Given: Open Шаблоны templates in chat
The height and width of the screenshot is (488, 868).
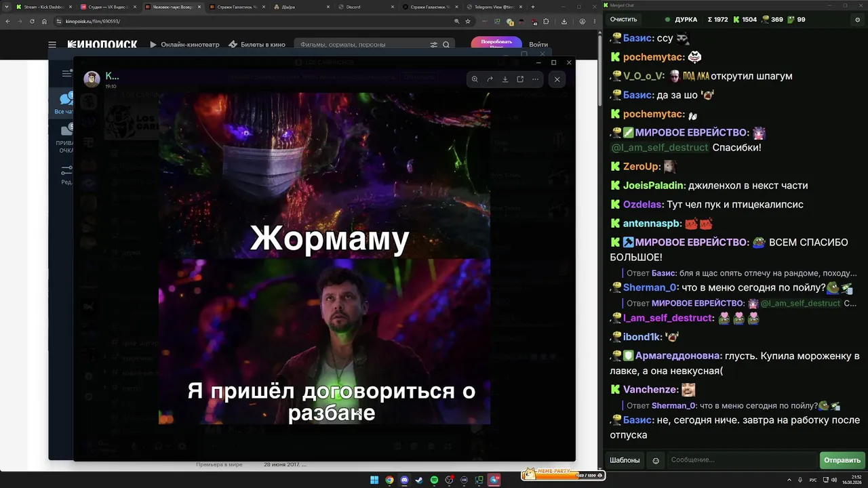Looking at the screenshot, I should 625,460.
